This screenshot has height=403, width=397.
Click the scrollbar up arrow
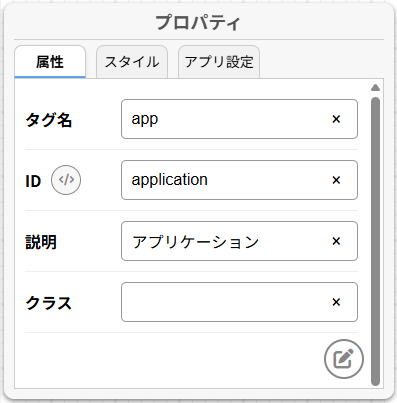[375, 88]
